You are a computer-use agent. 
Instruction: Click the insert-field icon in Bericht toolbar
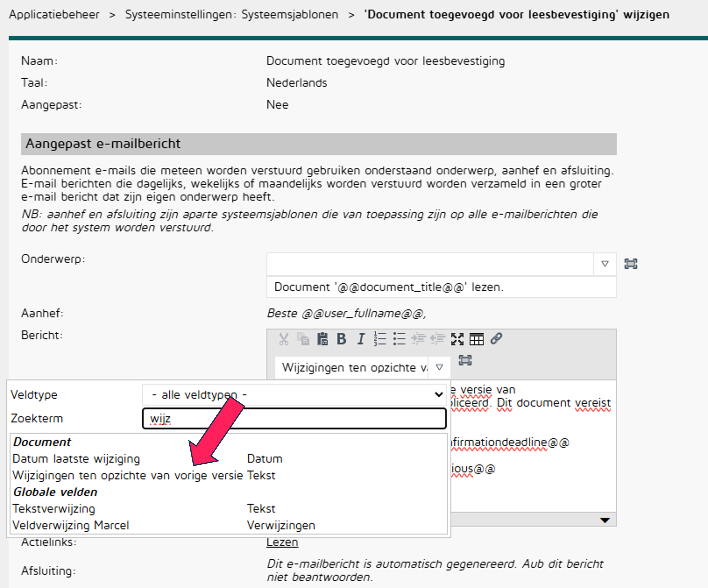465,360
